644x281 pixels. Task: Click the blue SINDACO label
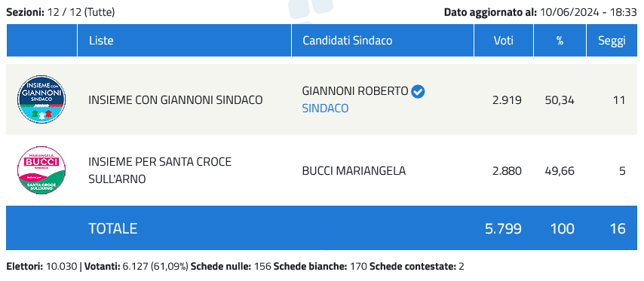[x=325, y=108]
